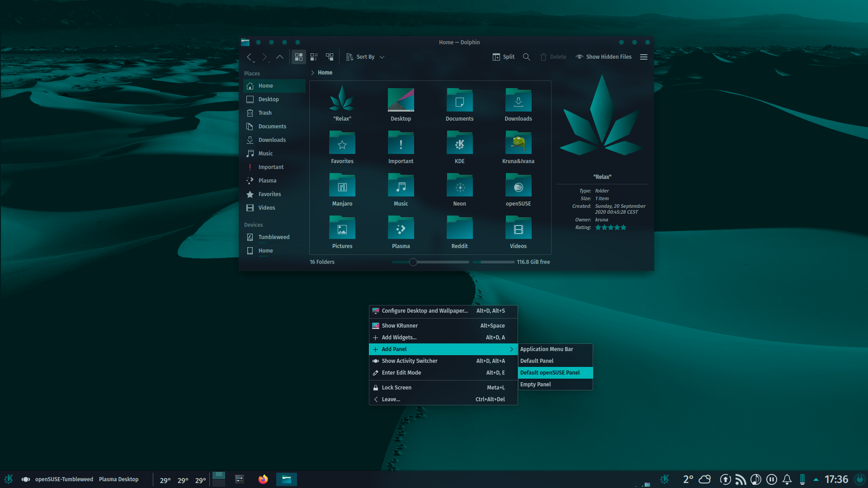Open Downloads in Places sidebar
Image resolution: width=868 pixels, height=488 pixels.
[x=274, y=140]
